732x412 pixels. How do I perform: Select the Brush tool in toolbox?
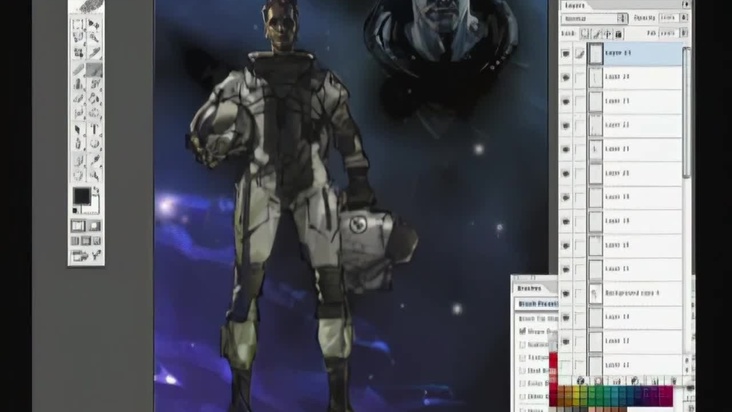click(x=94, y=70)
